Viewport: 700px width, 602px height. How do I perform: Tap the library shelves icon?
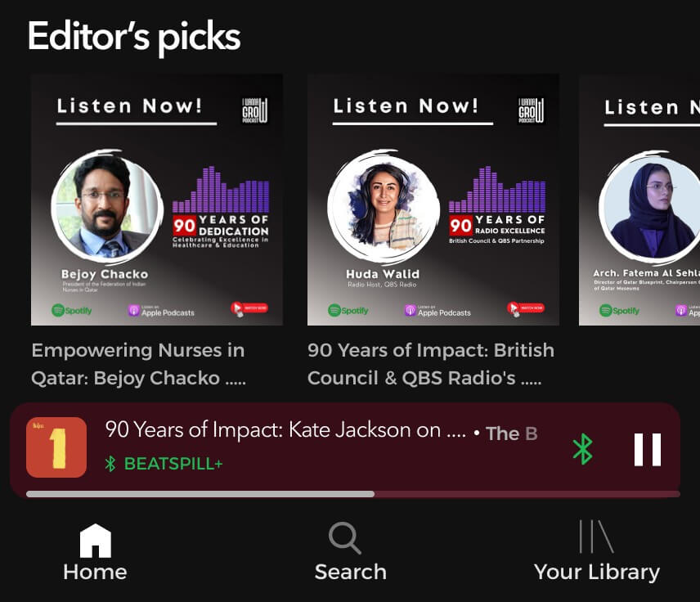pyautogui.click(x=596, y=537)
